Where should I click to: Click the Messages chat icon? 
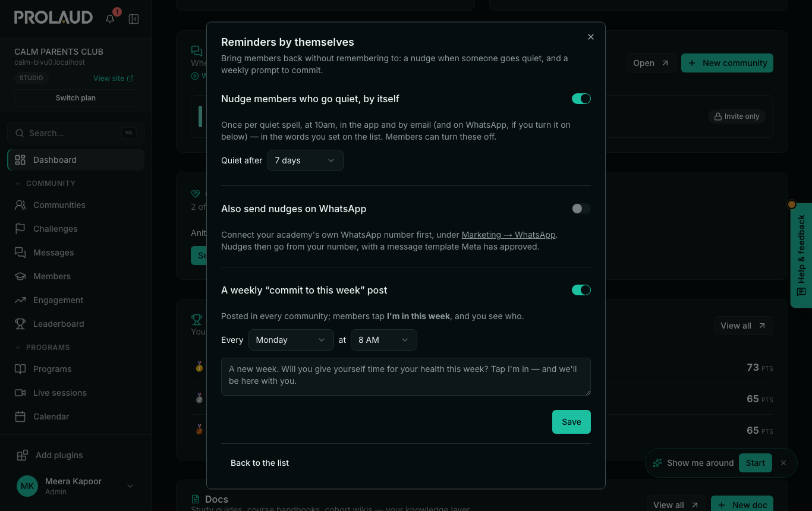pyautogui.click(x=20, y=253)
